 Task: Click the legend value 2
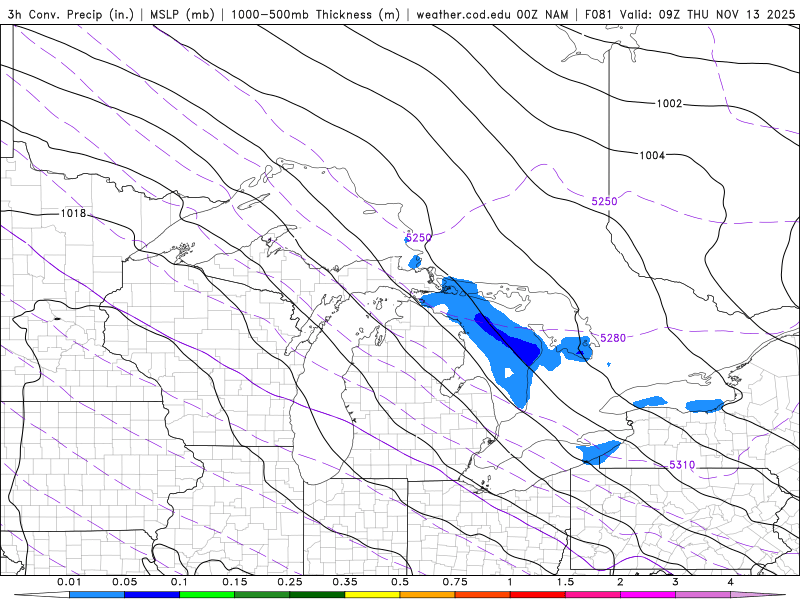coord(620,582)
